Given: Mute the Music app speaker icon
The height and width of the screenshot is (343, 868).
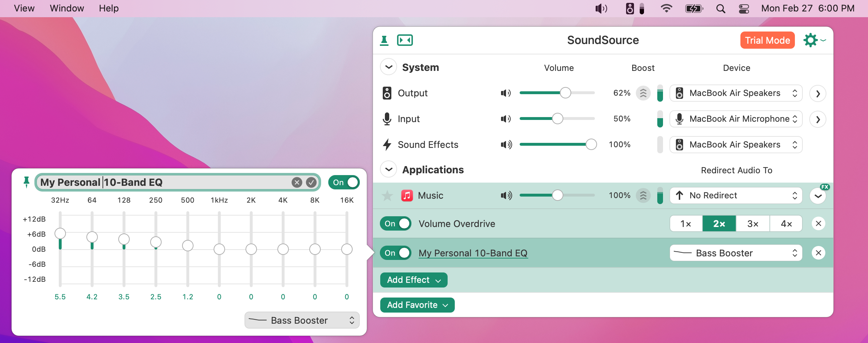Looking at the screenshot, I should 506,195.
